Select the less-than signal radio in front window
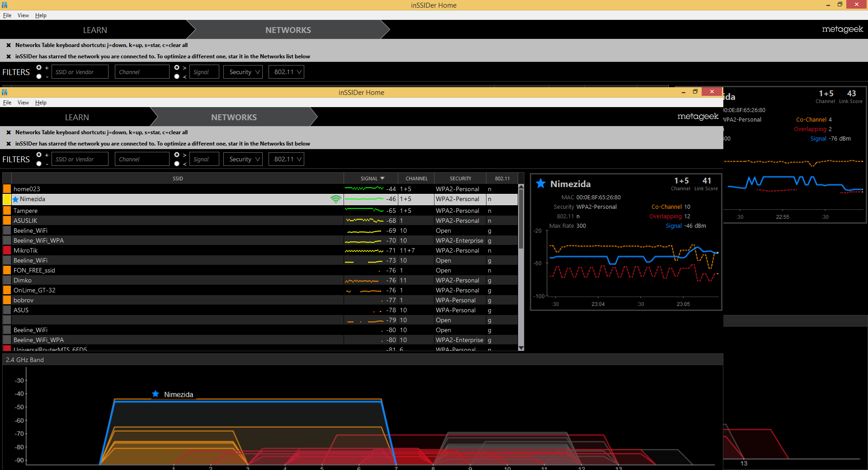The width and height of the screenshot is (868, 470). [177, 164]
